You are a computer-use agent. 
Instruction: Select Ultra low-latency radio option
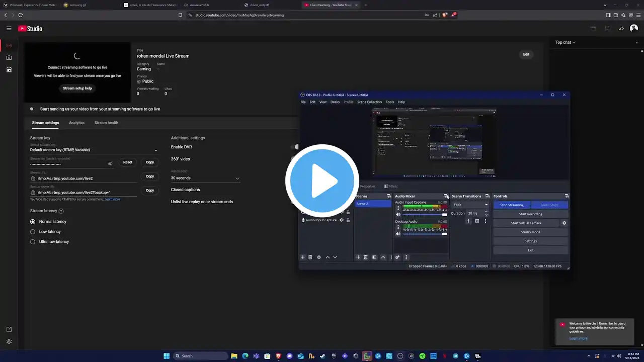tap(33, 242)
